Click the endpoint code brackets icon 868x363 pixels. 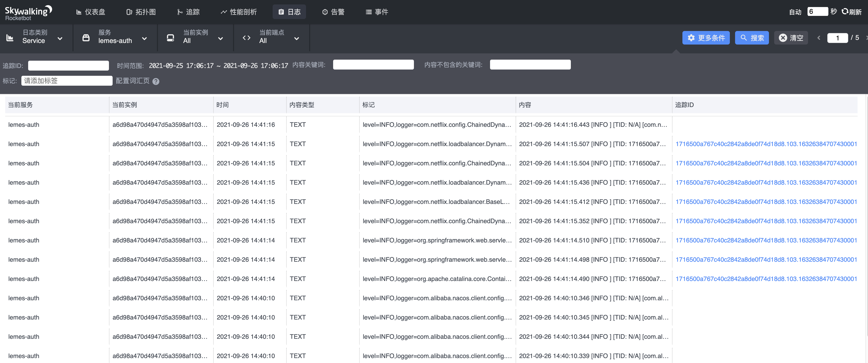(x=247, y=38)
